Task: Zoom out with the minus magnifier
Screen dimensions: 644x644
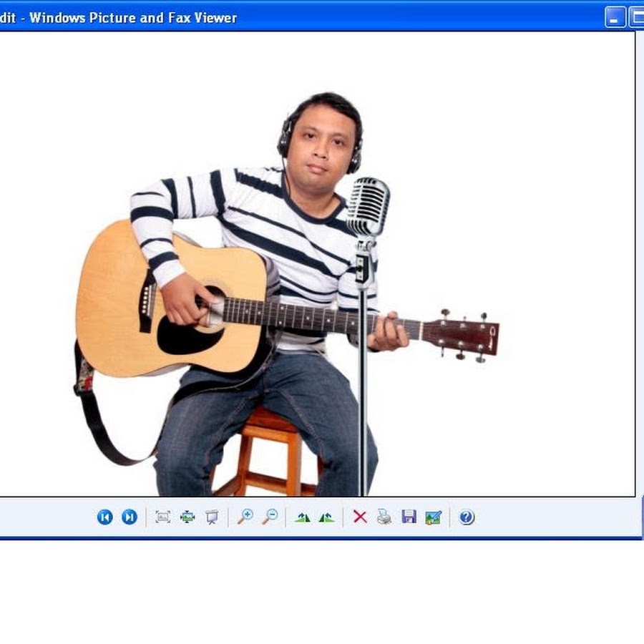Action: click(270, 517)
